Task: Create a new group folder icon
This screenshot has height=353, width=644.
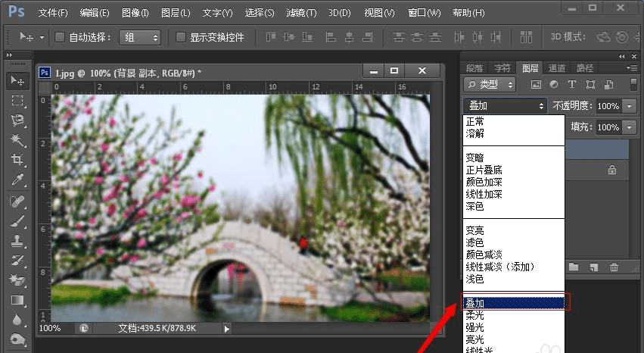Action: tap(574, 267)
